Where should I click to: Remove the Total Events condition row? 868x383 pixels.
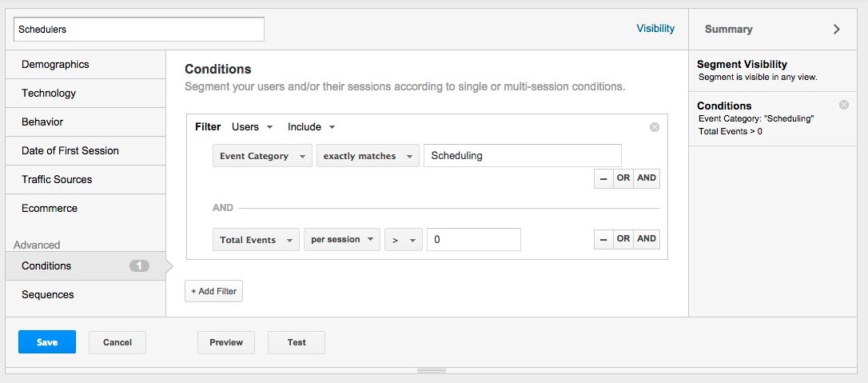[603, 239]
